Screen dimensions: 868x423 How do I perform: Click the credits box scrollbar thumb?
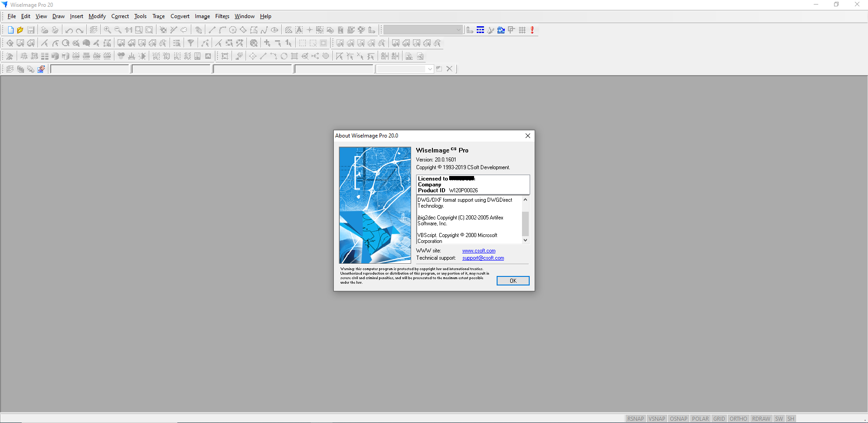525,223
